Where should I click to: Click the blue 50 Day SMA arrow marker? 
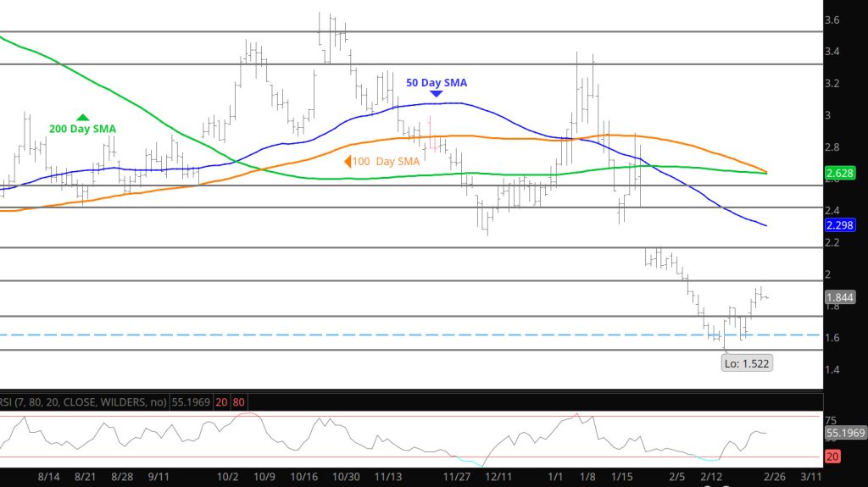click(437, 93)
